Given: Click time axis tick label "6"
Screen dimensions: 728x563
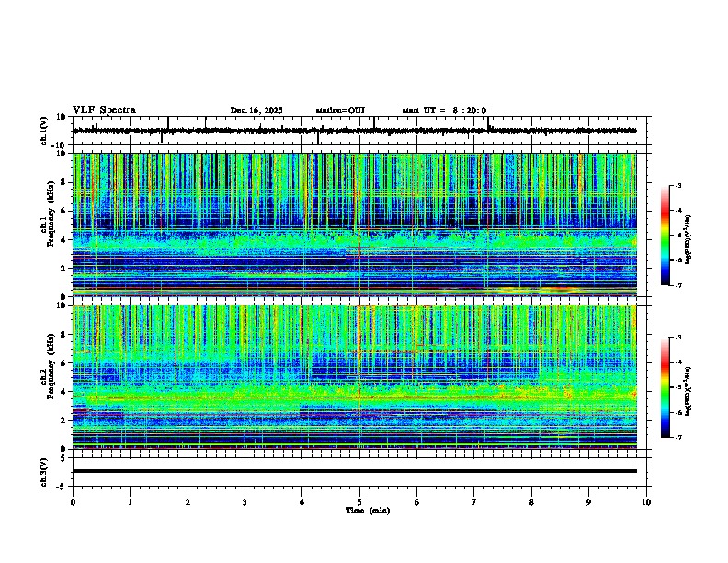Looking at the screenshot, I should pos(417,502).
